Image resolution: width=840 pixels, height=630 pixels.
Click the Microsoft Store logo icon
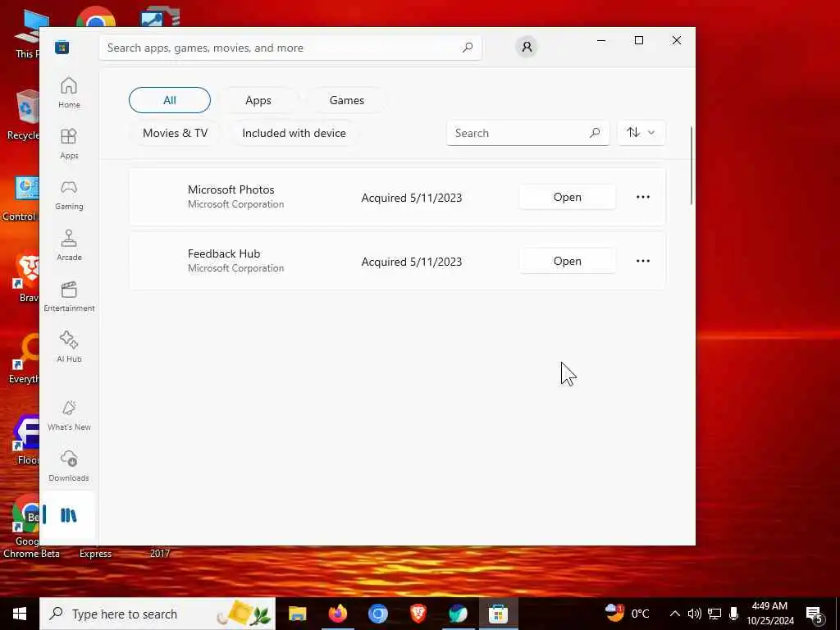(62, 47)
